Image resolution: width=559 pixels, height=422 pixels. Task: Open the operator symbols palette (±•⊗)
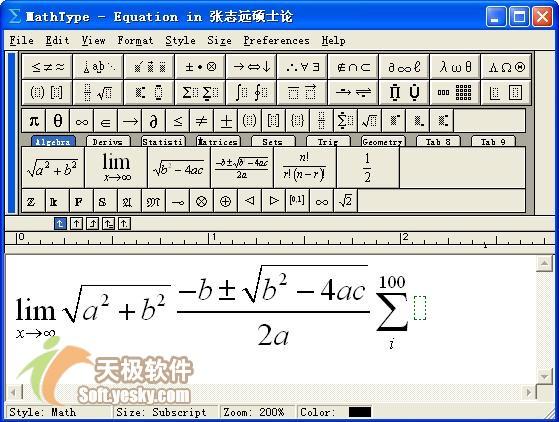[x=200, y=67]
